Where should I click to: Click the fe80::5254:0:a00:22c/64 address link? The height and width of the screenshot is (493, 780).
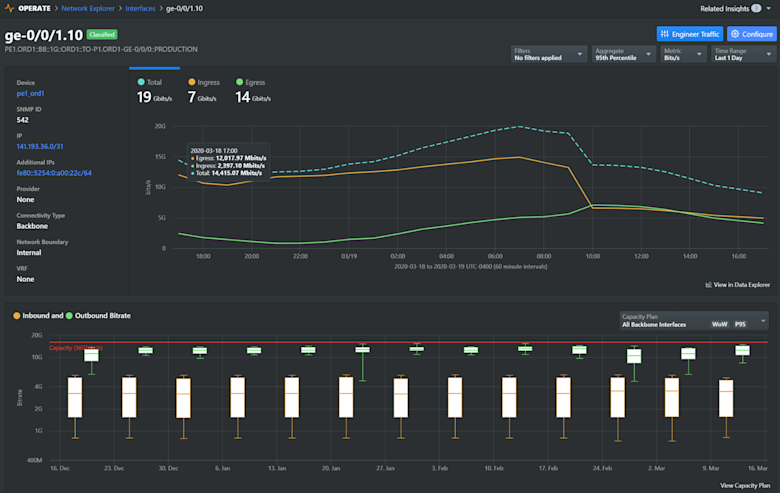54,173
